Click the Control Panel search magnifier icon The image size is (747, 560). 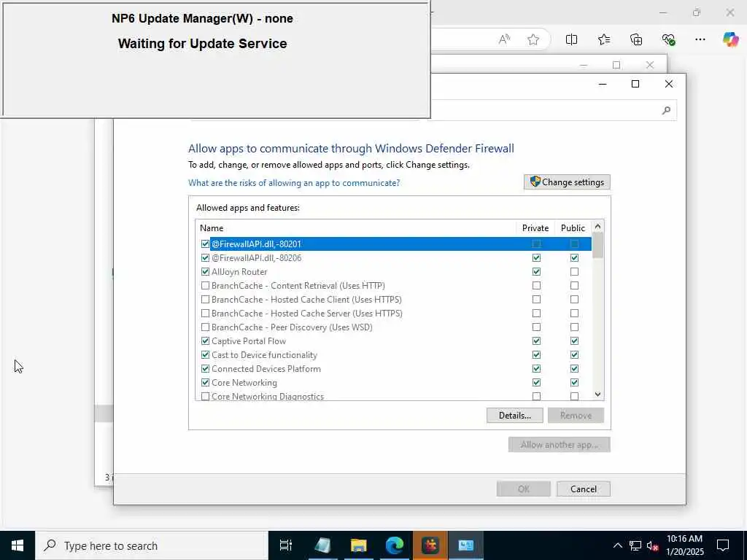point(666,111)
